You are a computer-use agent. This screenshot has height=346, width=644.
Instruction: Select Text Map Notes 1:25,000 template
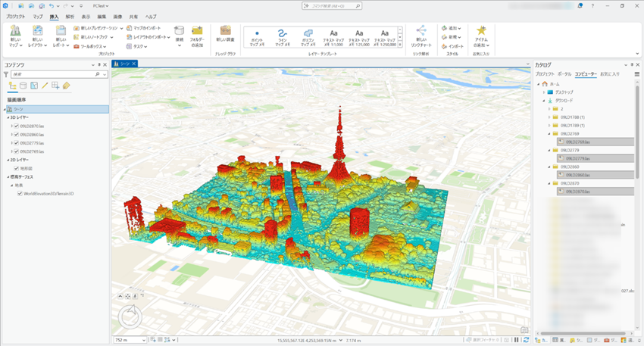tap(359, 37)
